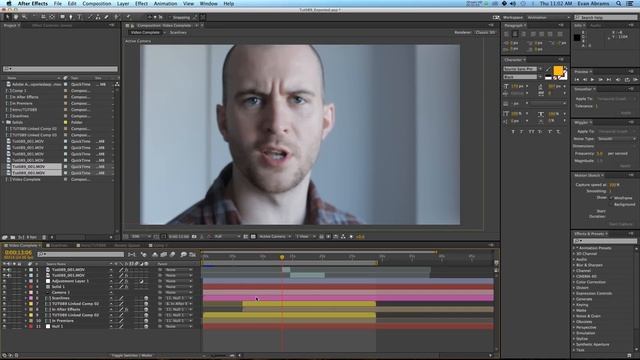The height and width of the screenshot is (360, 640).
Task: Left align text in Paragraph panel
Action: (507, 34)
